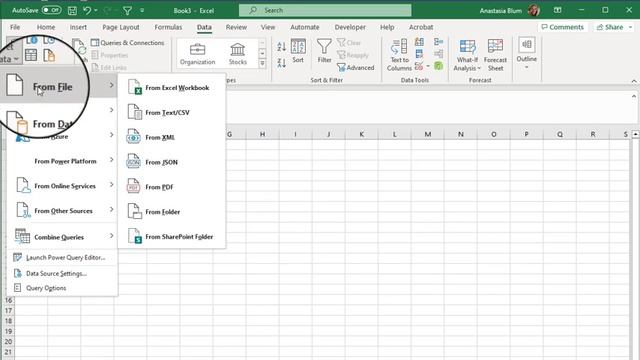
Task: Toggle the AutoSave switch
Action: click(x=52, y=10)
